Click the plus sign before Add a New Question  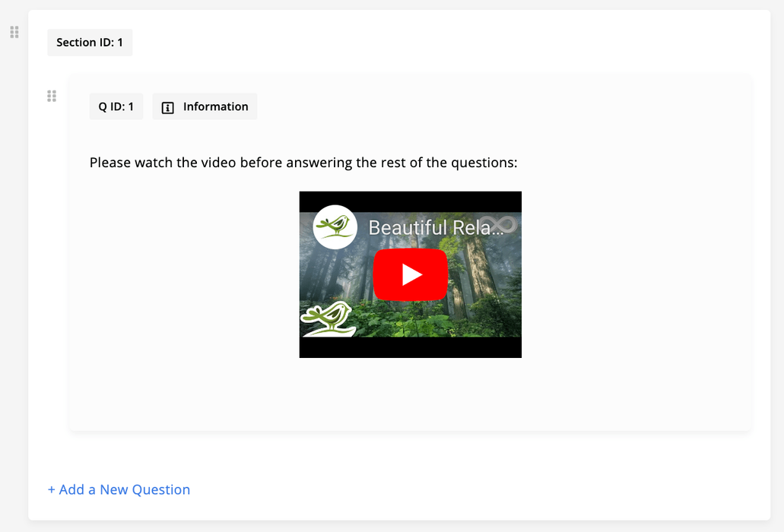tap(52, 489)
